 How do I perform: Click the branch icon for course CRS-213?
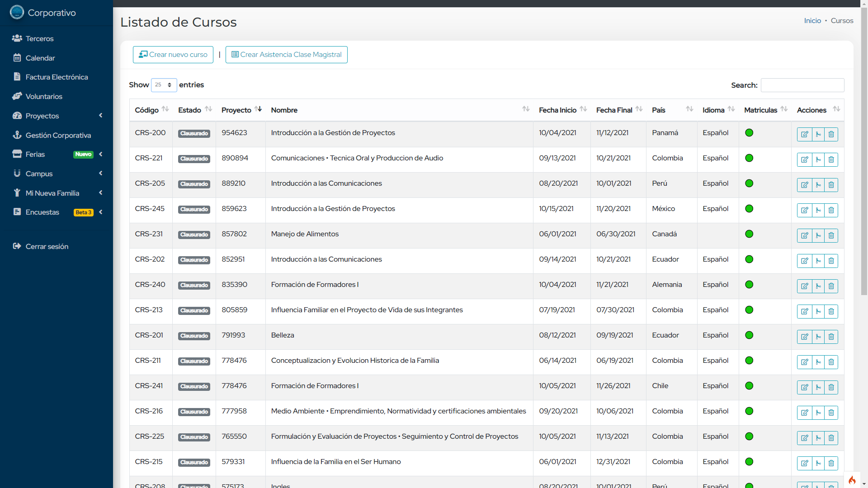click(818, 311)
